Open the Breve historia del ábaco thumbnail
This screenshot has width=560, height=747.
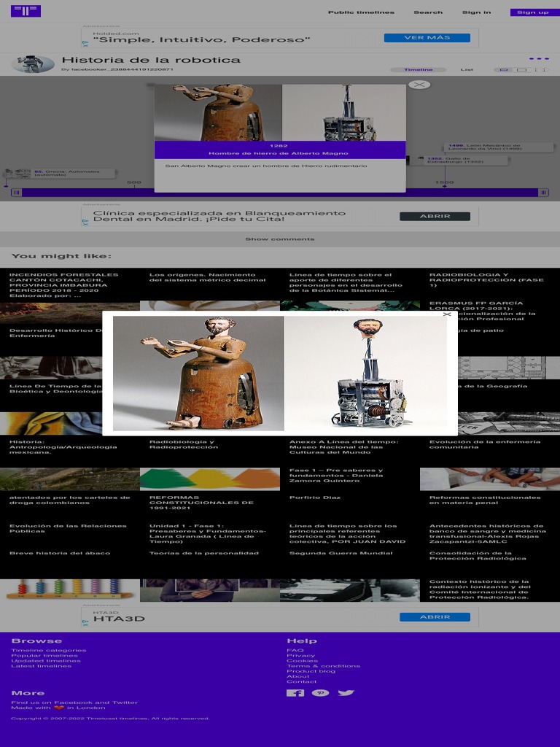tap(69, 589)
